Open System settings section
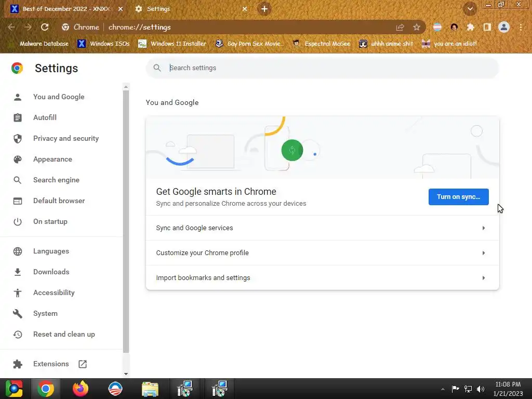The height and width of the screenshot is (399, 532). pyautogui.click(x=45, y=313)
